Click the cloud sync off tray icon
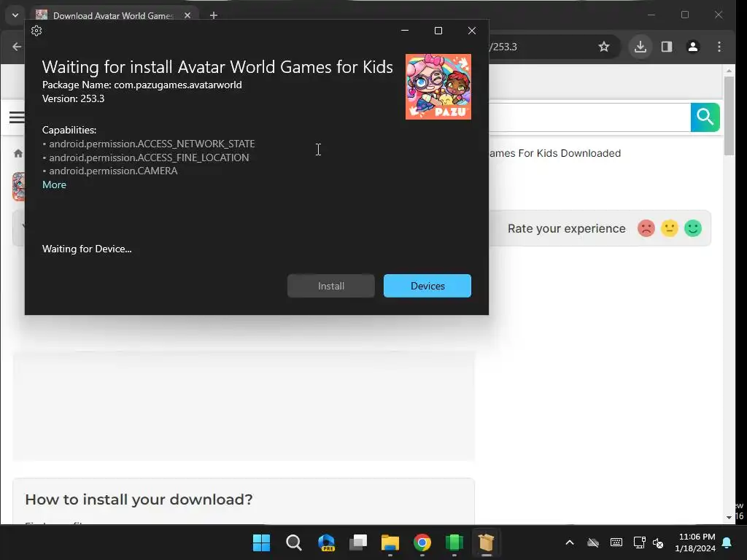Viewport: 747px width, 560px height. (x=593, y=542)
